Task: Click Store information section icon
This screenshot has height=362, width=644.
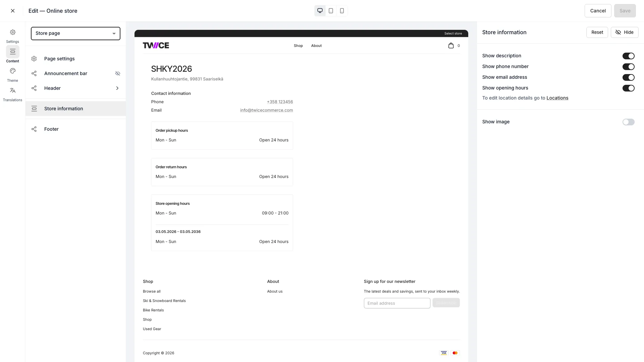Action: [34, 109]
